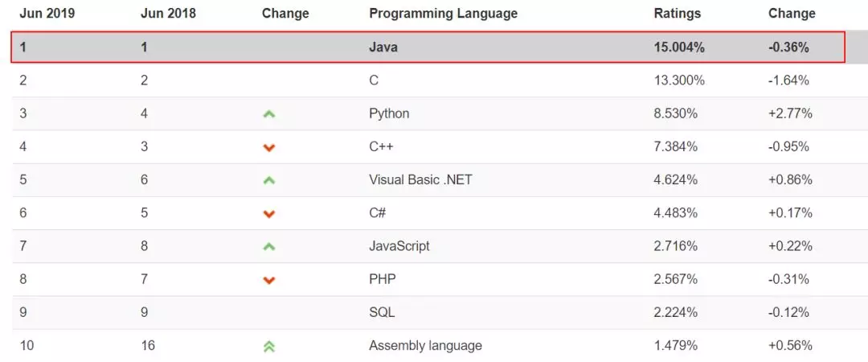Viewport: 868px width, 362px height.
Task: Click the Ratings column header
Action: (677, 14)
